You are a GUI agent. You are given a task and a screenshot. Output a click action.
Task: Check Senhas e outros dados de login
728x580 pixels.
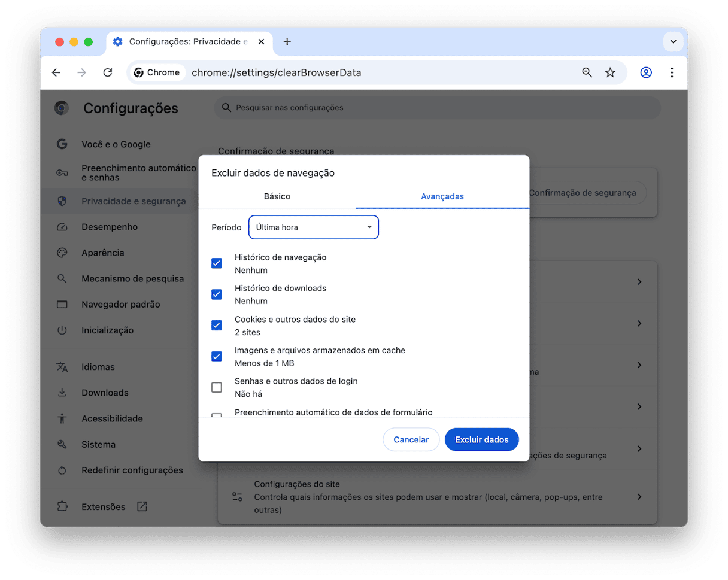point(217,387)
